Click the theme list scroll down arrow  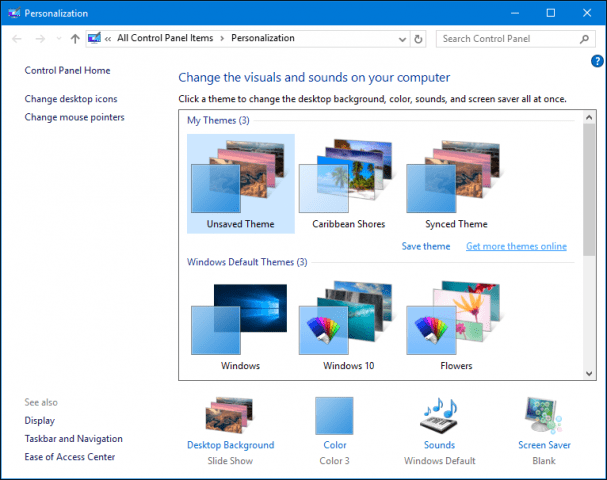point(589,374)
